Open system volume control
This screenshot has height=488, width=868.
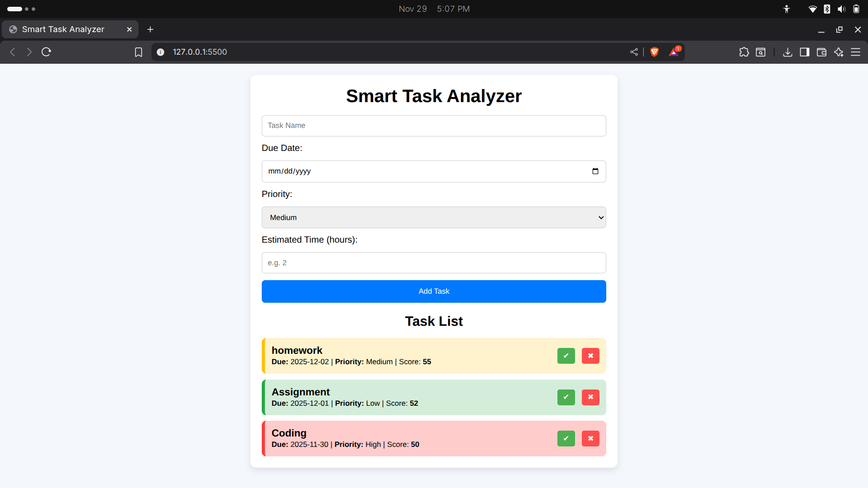tap(841, 9)
